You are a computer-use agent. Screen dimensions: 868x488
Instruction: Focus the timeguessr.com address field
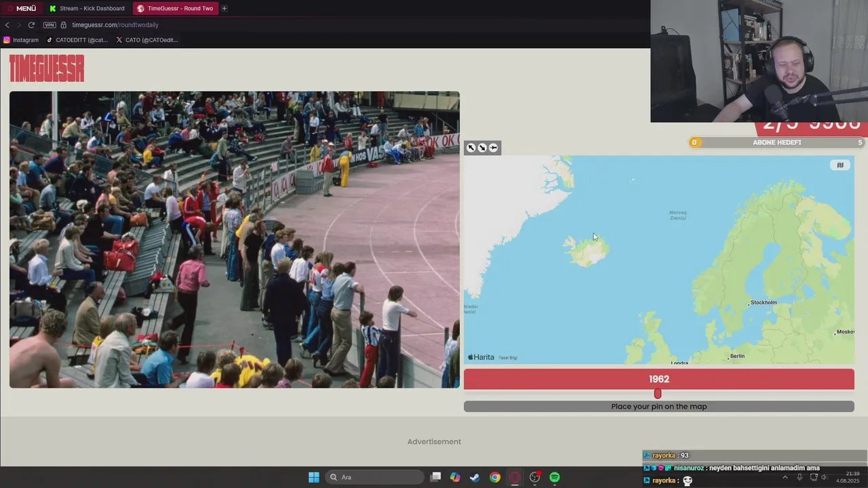(x=115, y=25)
